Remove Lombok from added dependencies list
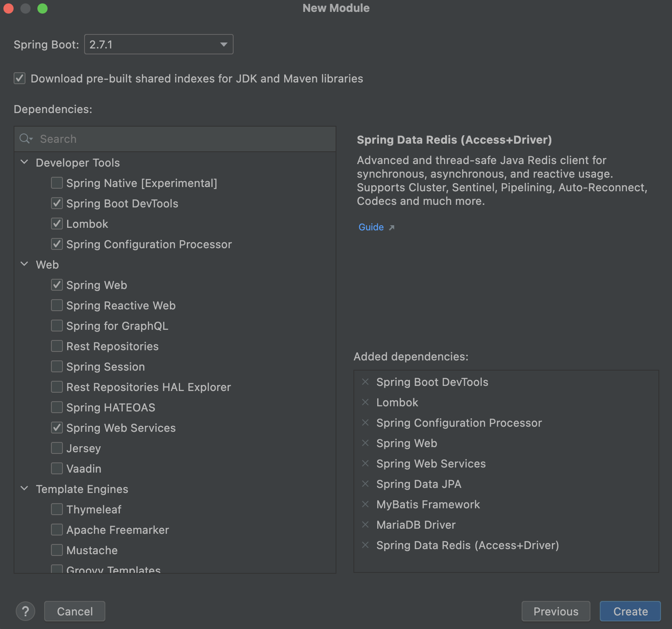This screenshot has width=672, height=629. pyautogui.click(x=365, y=402)
